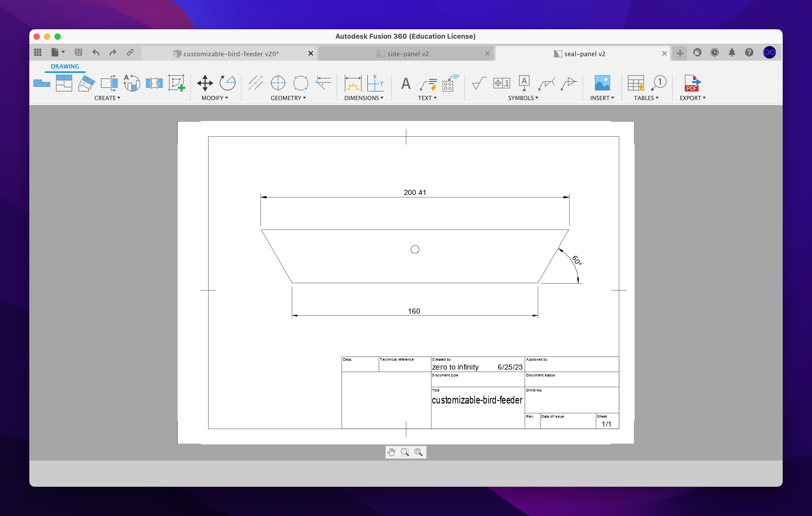812x516 pixels.
Task: Select the Center Mark tool
Action: coord(278,83)
